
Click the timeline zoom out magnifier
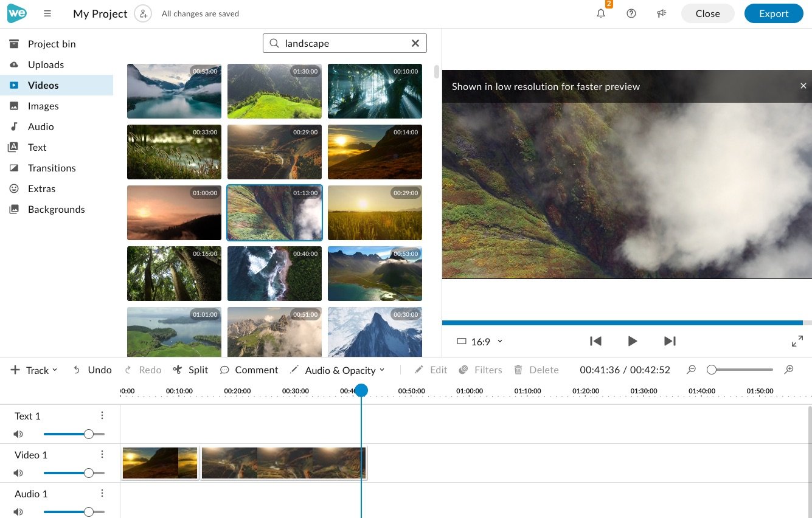click(x=691, y=370)
